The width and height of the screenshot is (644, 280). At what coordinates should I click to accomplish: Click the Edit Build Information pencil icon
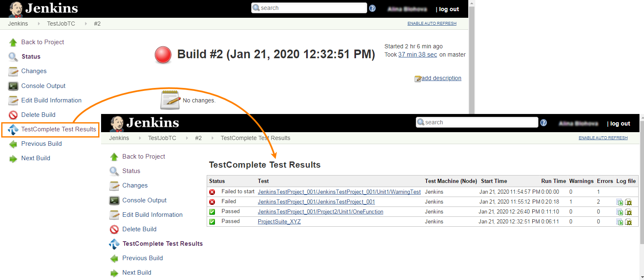(12, 100)
